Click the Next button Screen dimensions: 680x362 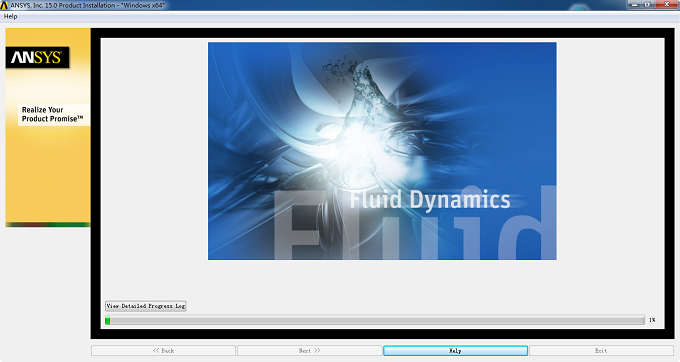coord(309,350)
